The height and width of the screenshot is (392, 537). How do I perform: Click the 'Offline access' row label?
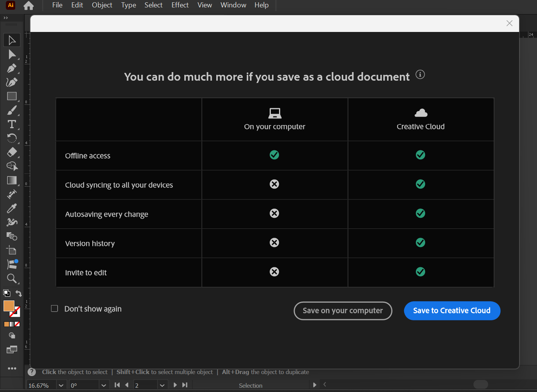[88, 156]
